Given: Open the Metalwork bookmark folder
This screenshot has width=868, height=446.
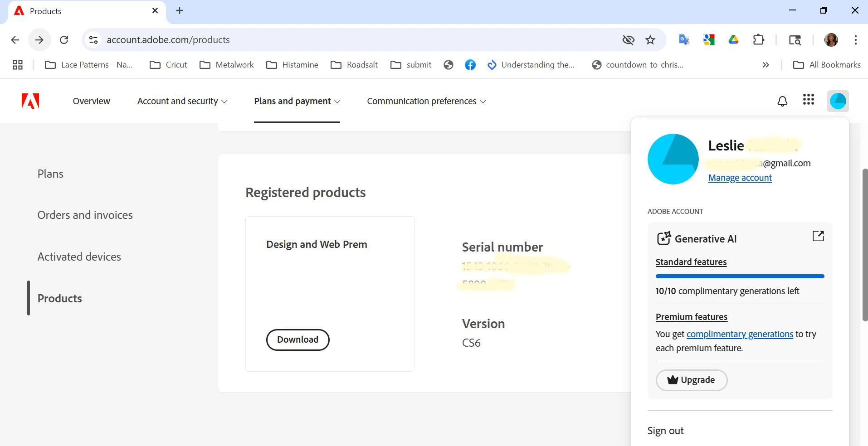Looking at the screenshot, I should [227, 65].
